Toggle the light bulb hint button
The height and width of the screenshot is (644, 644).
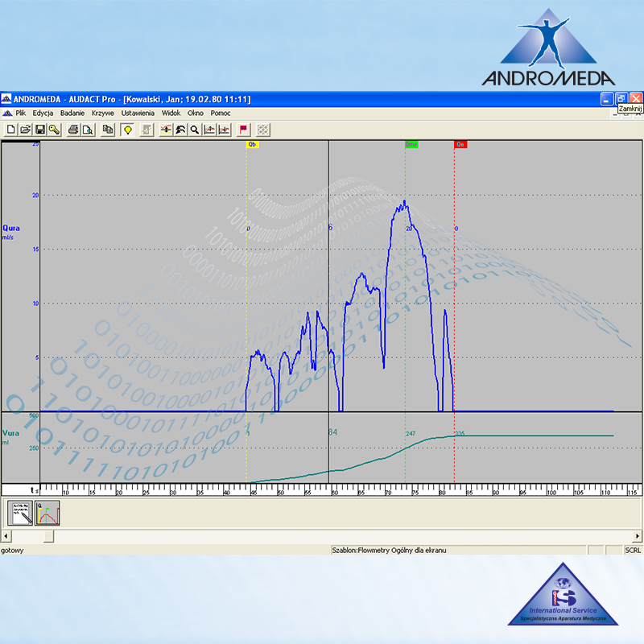pyautogui.click(x=127, y=129)
